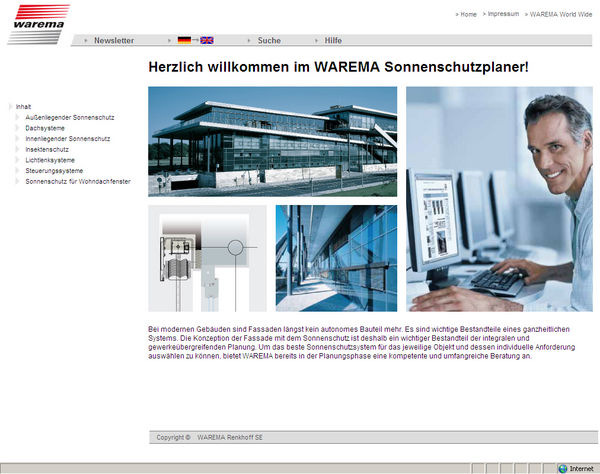600x474 pixels.
Task: Go to the Home link
Action: 467,15
